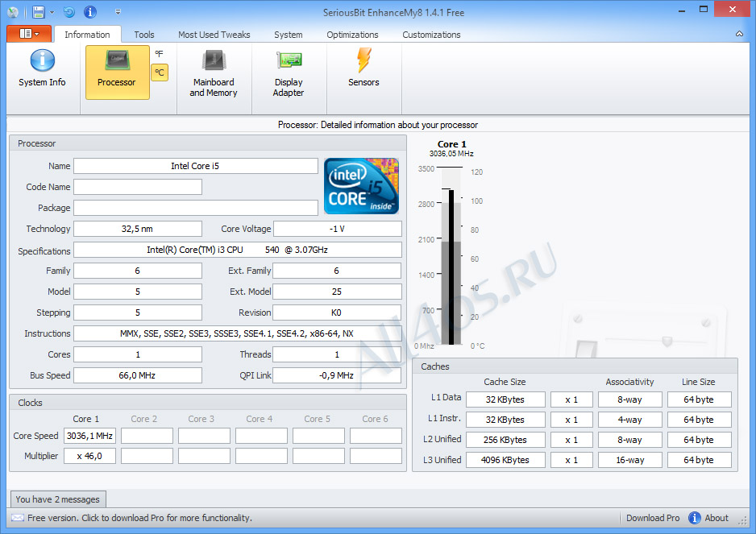Click the Intel Core i5 logo badge
The image size is (756, 534).
coord(362,186)
